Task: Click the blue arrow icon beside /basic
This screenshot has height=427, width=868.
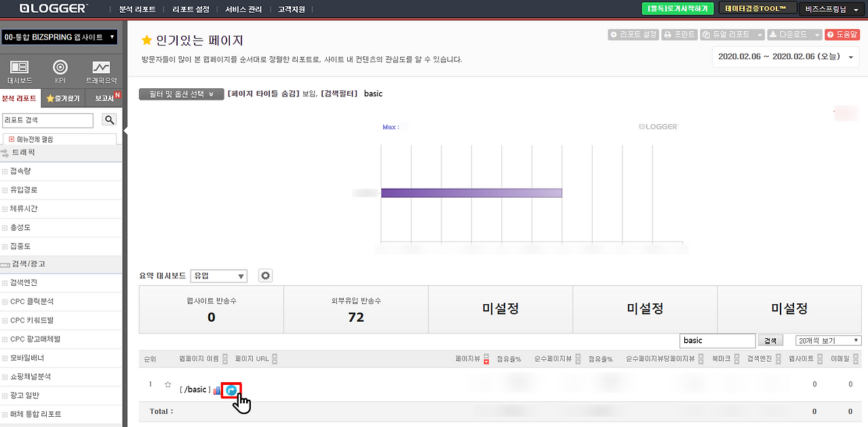Action: coord(231,390)
